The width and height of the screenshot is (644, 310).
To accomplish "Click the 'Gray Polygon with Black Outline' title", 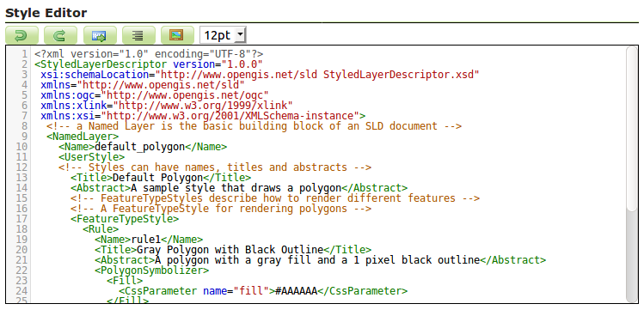I will (x=230, y=250).
